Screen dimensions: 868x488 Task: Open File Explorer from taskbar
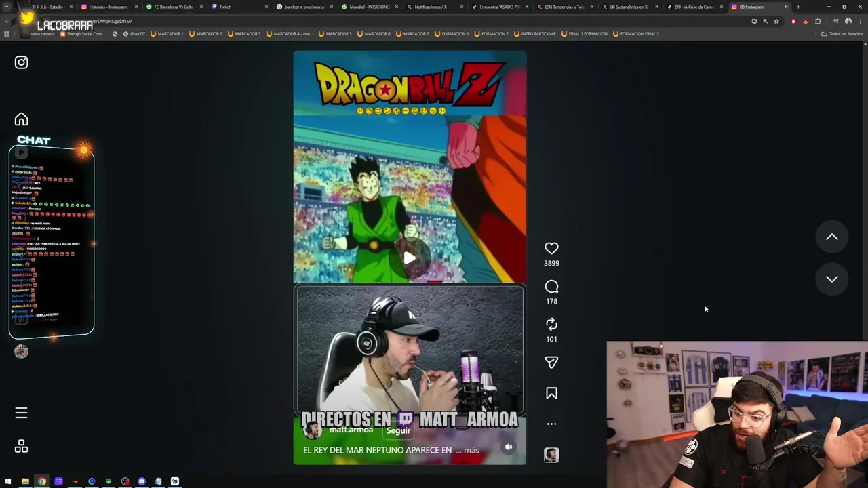coord(25,482)
